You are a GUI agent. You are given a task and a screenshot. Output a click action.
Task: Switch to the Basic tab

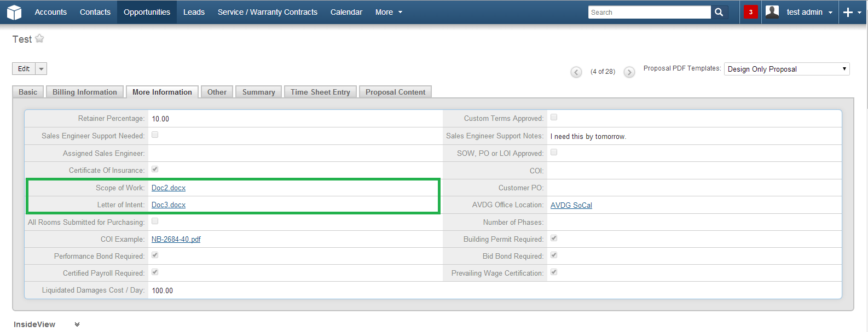click(28, 92)
